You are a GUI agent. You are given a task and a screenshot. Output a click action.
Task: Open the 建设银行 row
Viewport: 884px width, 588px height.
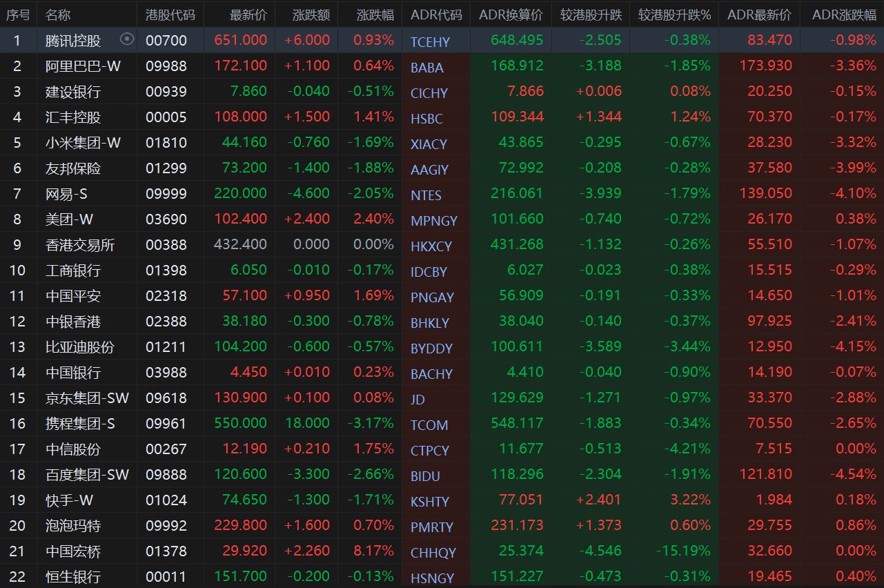tap(442, 92)
